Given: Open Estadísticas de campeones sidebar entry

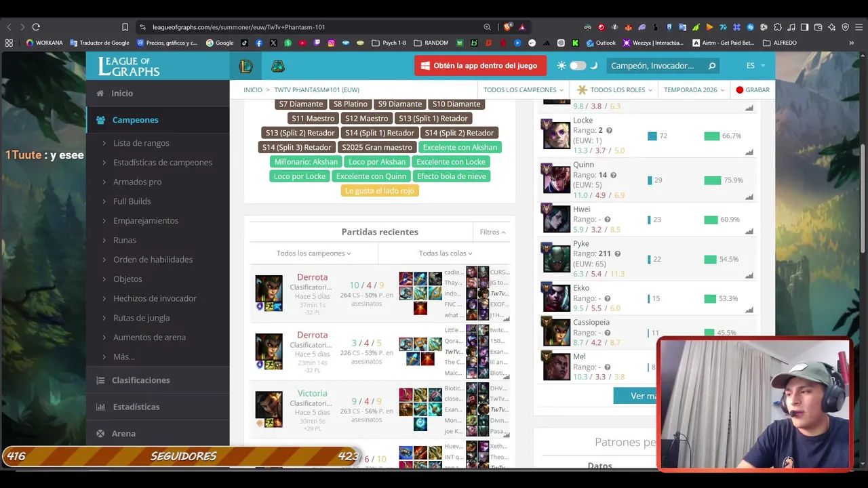Looking at the screenshot, I should pos(163,163).
